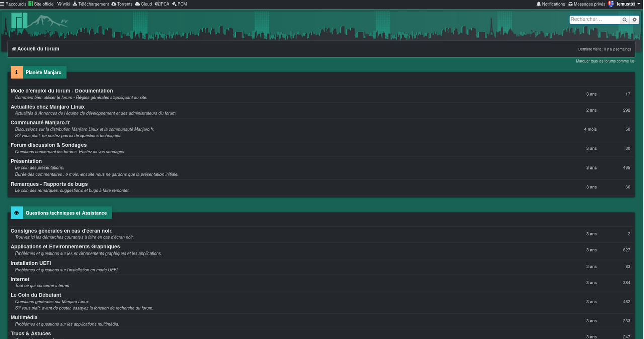
Task: Open the PCM link
Action: pos(180,4)
